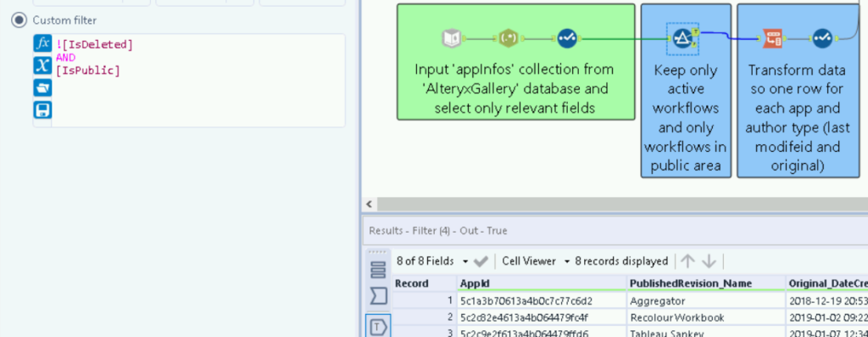Open saved expressions folder icon

[x=42, y=87]
